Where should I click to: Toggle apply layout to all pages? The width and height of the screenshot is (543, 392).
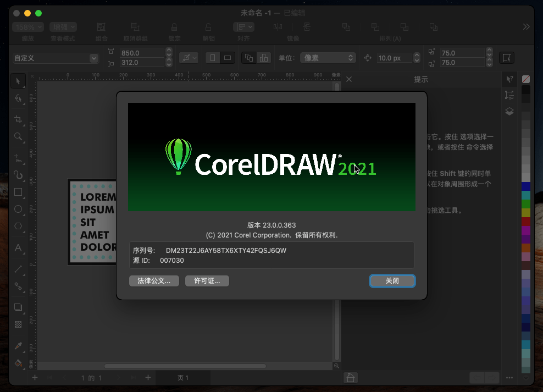point(249,58)
